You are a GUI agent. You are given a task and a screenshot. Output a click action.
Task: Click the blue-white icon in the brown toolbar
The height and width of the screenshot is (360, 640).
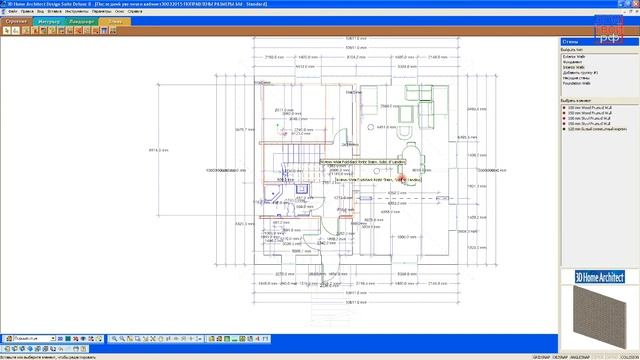(x=104, y=31)
